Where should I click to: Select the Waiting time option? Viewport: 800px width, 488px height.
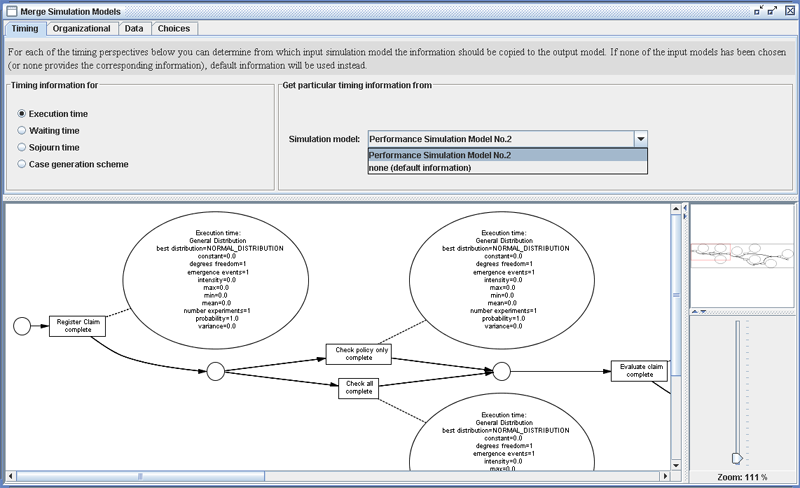point(22,131)
